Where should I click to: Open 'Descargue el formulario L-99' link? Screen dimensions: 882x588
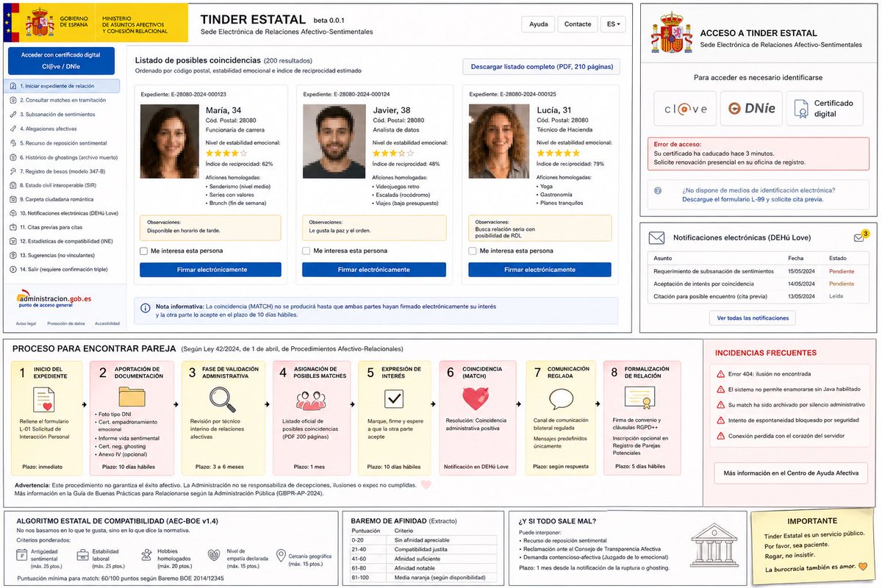click(x=753, y=199)
